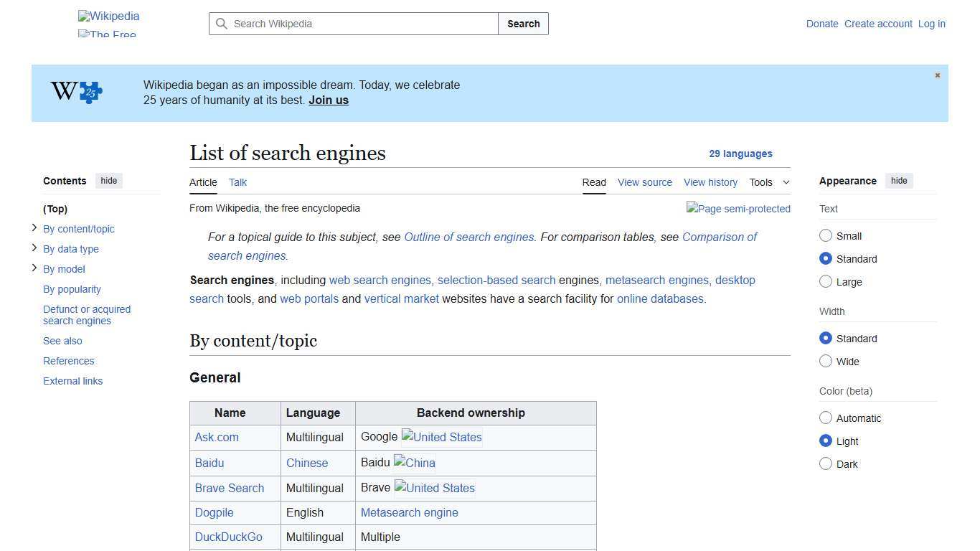This screenshot has height=551, width=980.
Task: Switch to the Talk tab
Action: [x=237, y=182]
